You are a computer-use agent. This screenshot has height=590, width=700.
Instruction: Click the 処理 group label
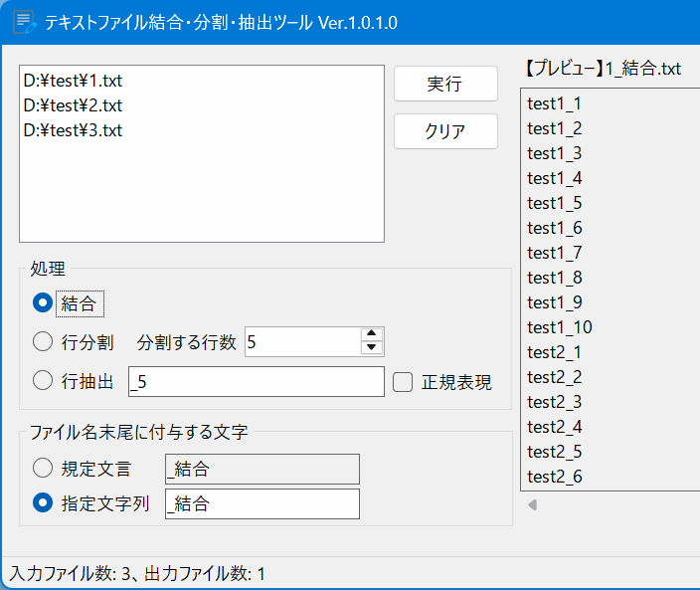pos(48,269)
